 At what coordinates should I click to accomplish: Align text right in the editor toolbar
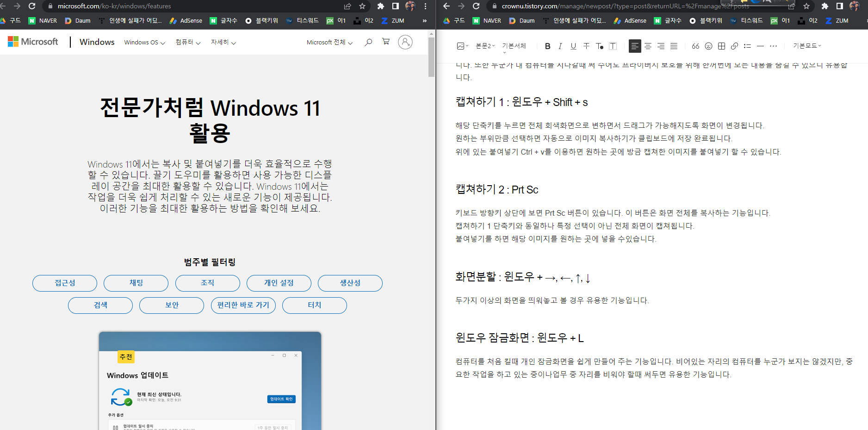point(661,46)
